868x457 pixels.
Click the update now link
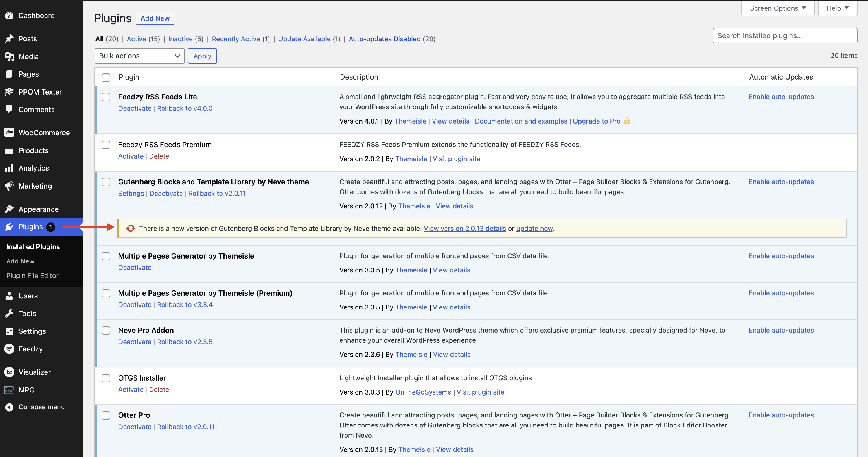[x=534, y=228]
